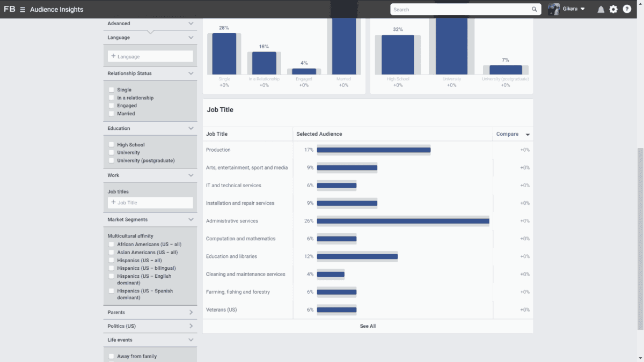The height and width of the screenshot is (362, 644).
Task: Open the hamburger menu next to FB
Action: point(23,10)
